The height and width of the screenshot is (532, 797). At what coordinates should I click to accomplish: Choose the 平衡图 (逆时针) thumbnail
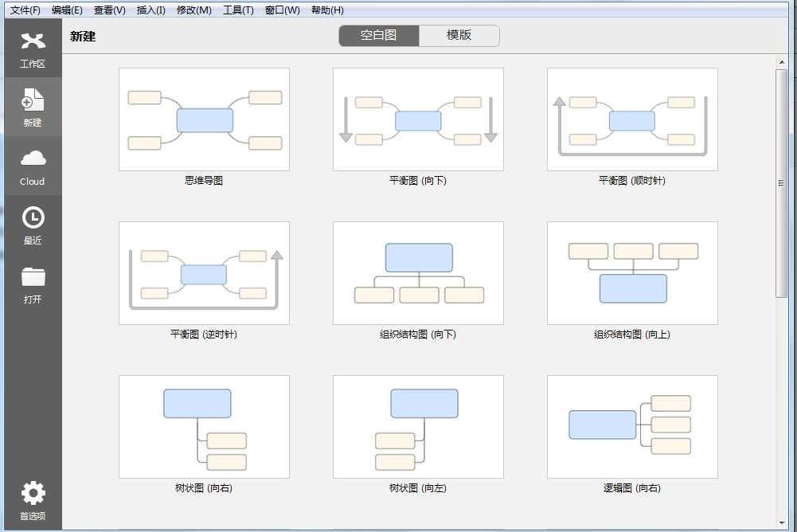[x=205, y=273]
